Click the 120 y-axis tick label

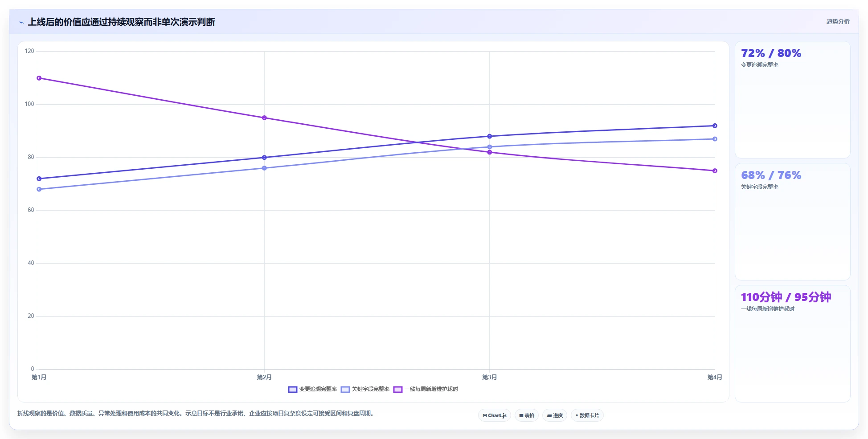click(29, 51)
